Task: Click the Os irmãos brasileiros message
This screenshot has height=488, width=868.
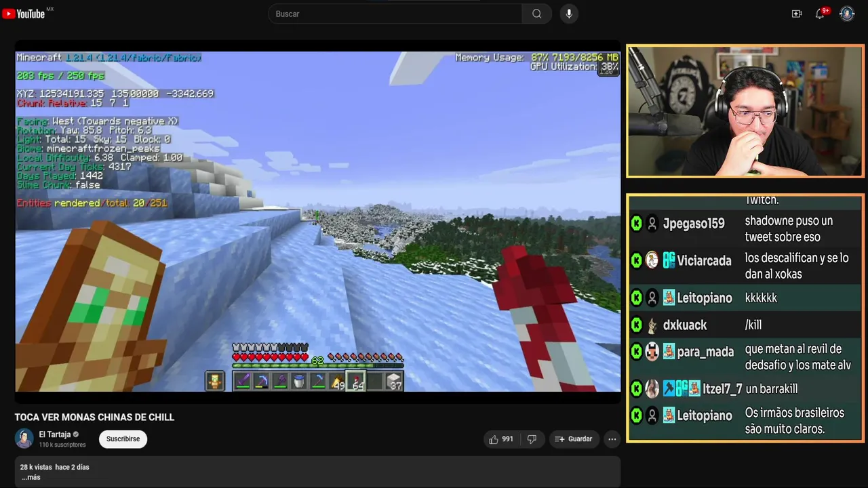Action: [795, 421]
